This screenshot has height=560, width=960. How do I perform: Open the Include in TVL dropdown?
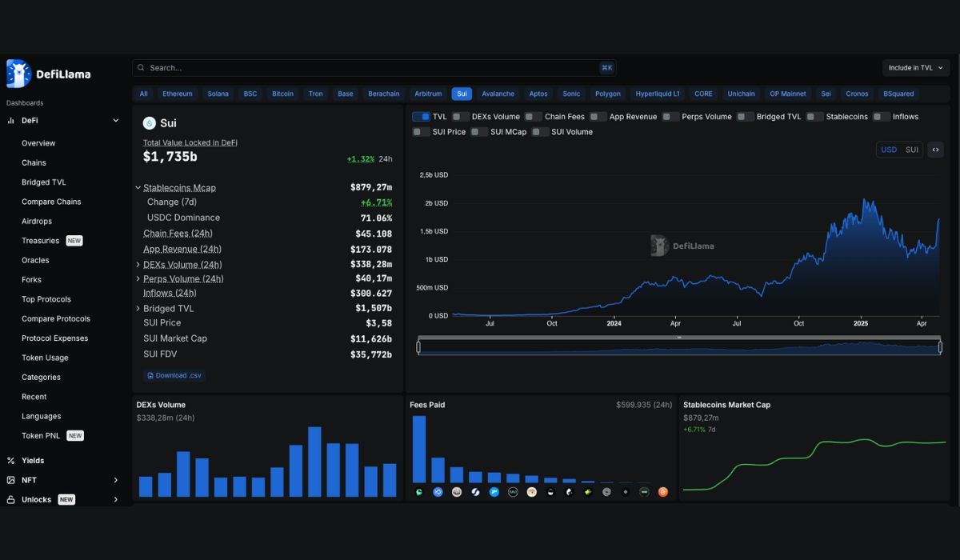916,68
